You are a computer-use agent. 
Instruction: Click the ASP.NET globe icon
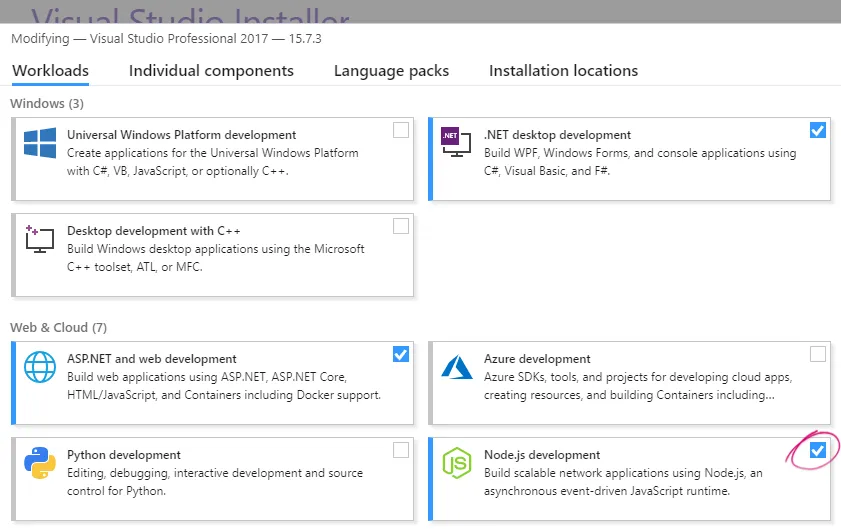click(40, 367)
